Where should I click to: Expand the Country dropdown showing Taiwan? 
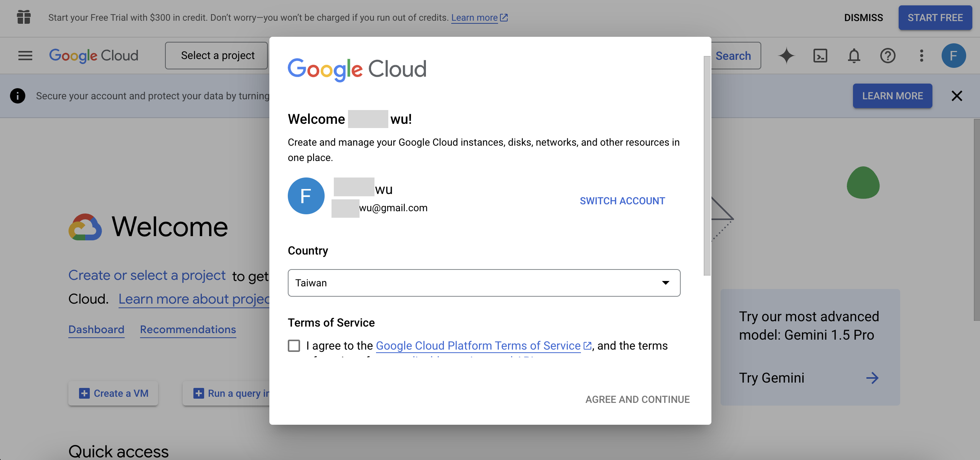click(484, 283)
